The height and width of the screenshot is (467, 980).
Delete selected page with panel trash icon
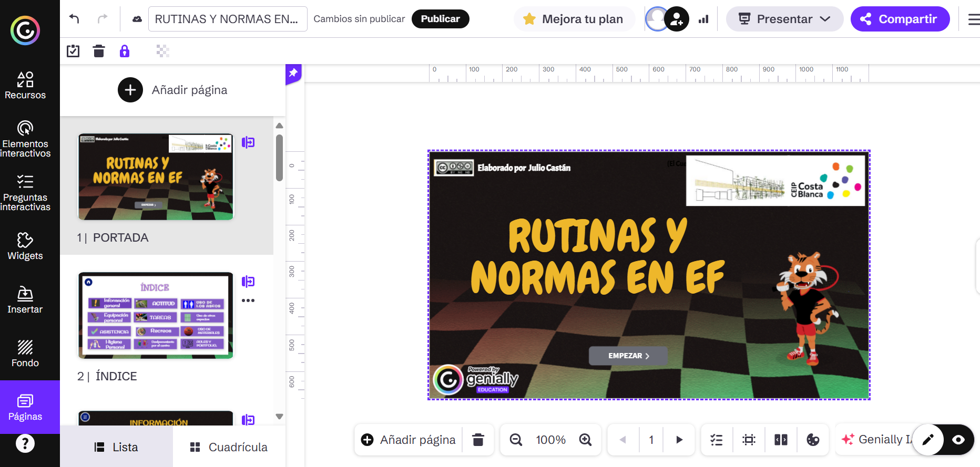[x=99, y=51]
